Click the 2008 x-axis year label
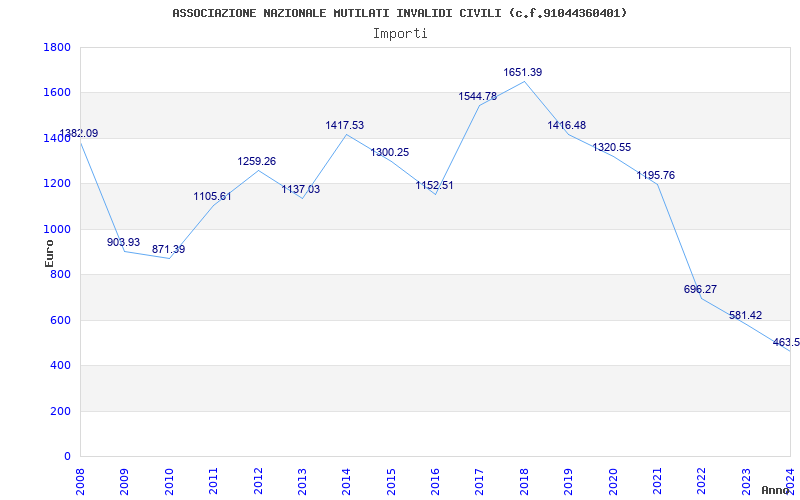This screenshot has width=800, height=500. (x=80, y=481)
